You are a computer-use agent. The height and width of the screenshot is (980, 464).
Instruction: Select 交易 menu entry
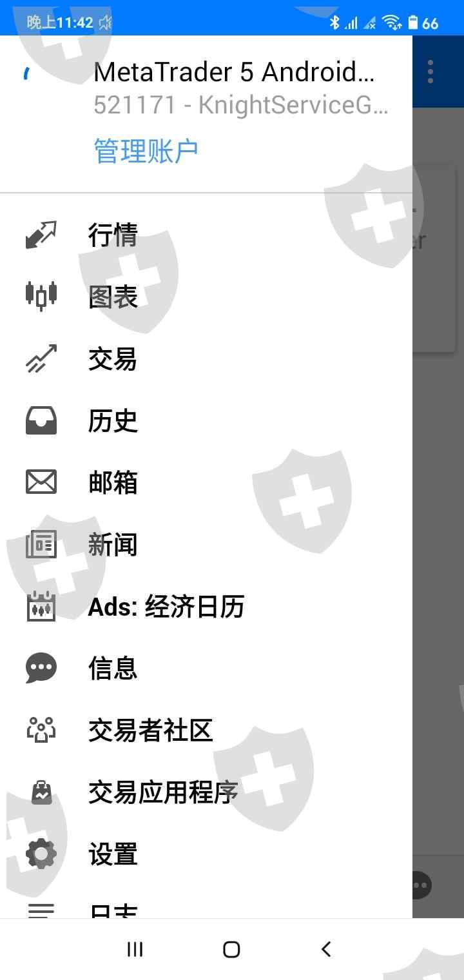[x=206, y=358]
